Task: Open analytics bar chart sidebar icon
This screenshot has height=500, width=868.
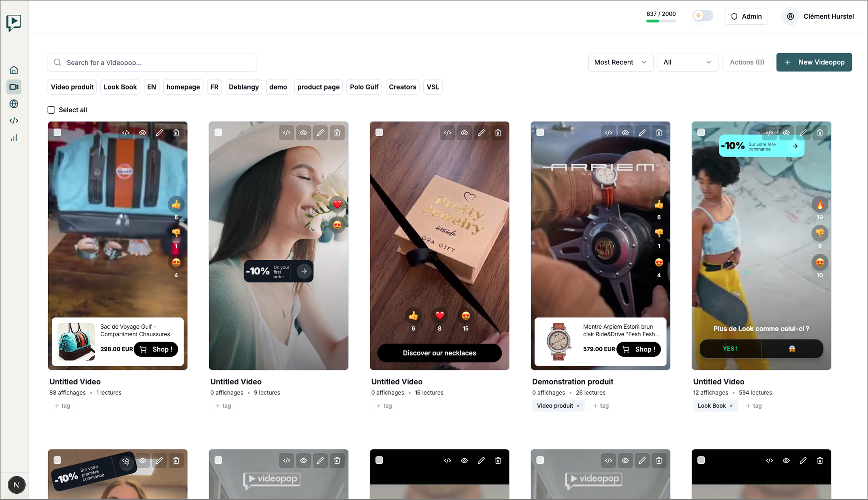Action: [14, 138]
